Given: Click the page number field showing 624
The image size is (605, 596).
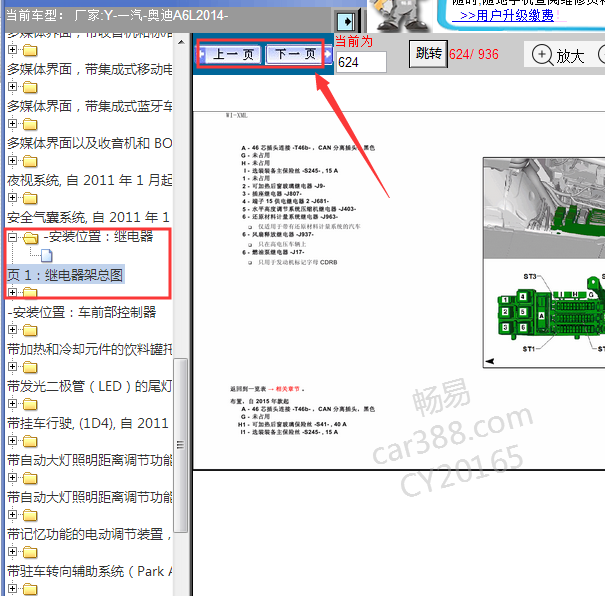Looking at the screenshot, I should (x=361, y=62).
